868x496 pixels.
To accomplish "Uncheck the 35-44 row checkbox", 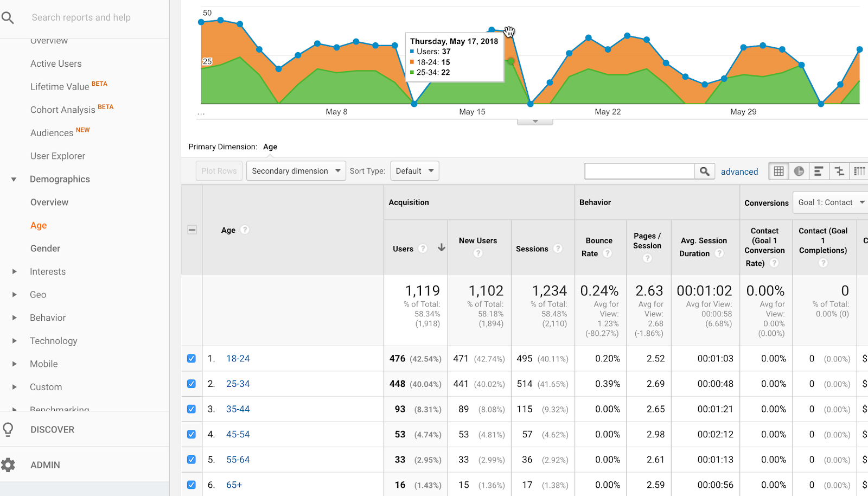I will [192, 409].
